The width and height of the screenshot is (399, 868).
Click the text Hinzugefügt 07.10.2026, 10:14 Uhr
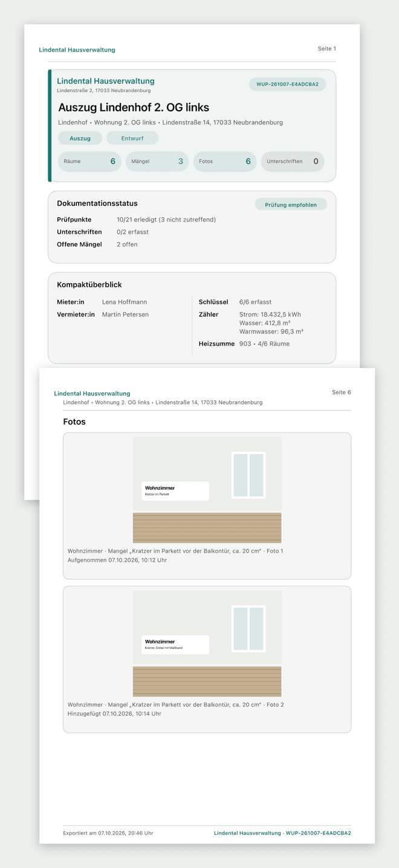click(114, 714)
